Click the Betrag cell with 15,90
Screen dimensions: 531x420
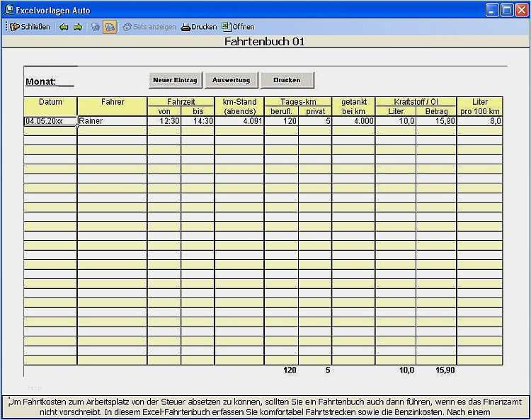click(436, 121)
